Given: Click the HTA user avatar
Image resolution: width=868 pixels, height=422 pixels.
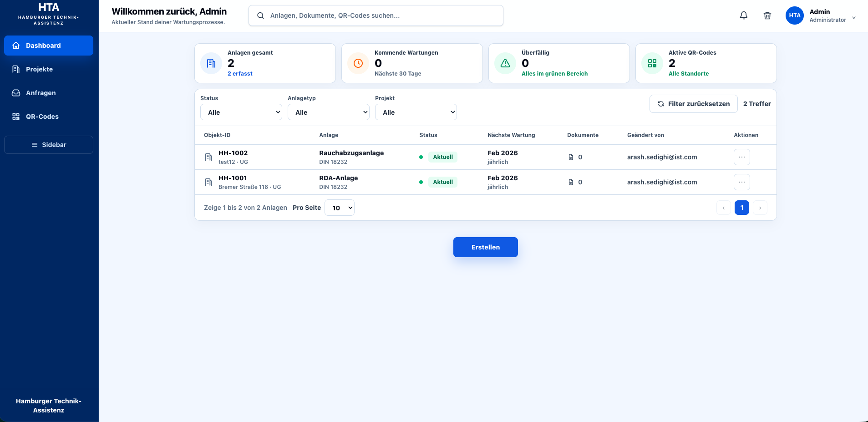Looking at the screenshot, I should [795, 15].
